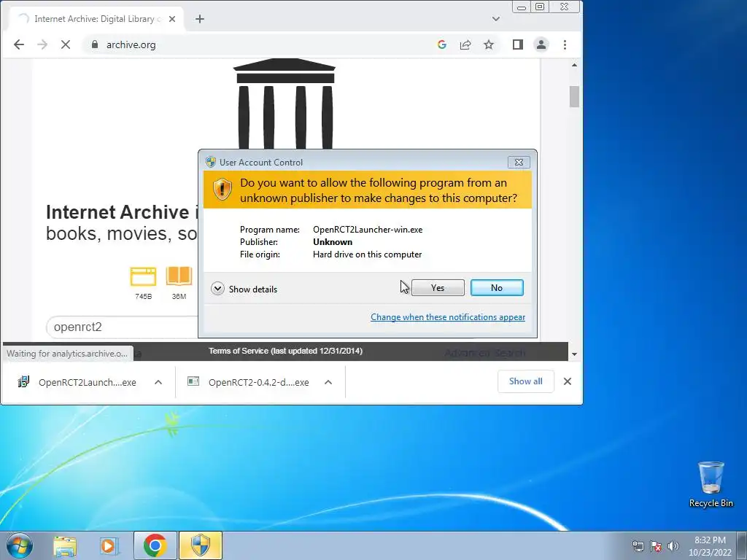Open Chrome side panel

pos(518,44)
